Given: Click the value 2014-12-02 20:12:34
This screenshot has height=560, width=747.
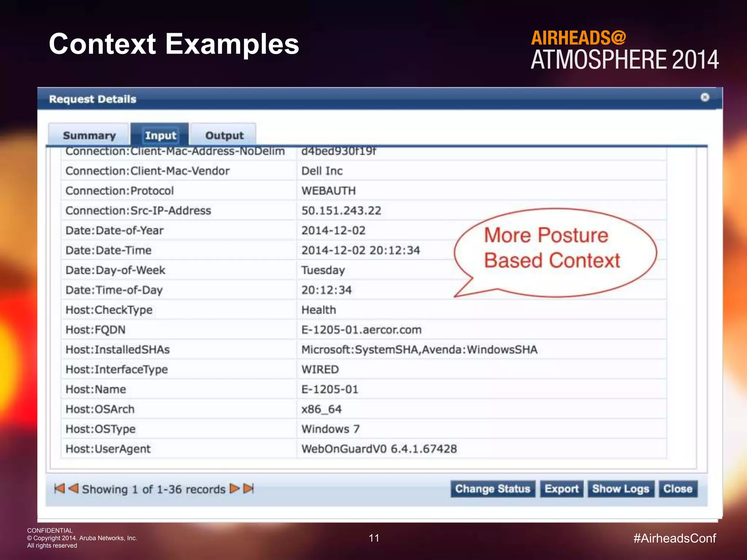Looking at the screenshot, I should tap(361, 250).
